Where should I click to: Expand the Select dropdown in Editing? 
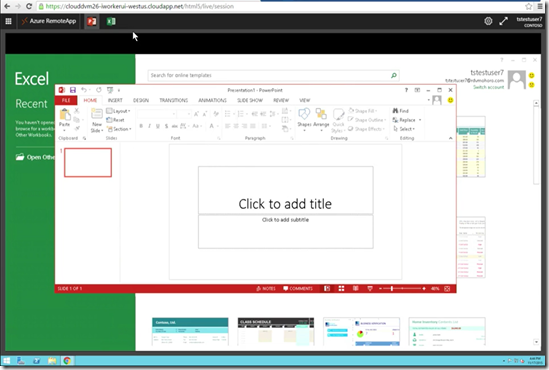pos(404,129)
